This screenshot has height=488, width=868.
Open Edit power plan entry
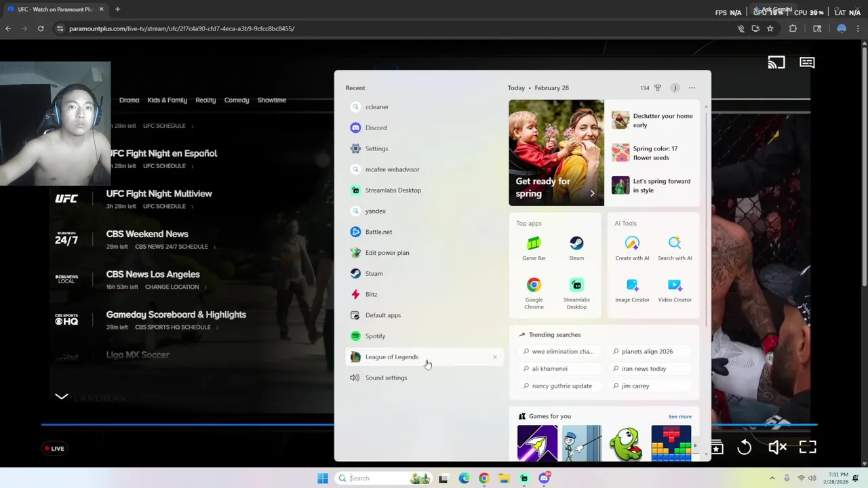(424, 253)
